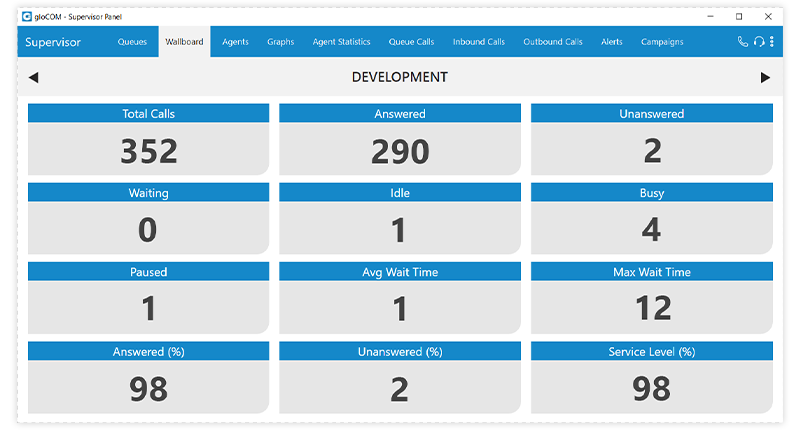
Task: Switch to the Queue Calls tab
Action: point(411,42)
